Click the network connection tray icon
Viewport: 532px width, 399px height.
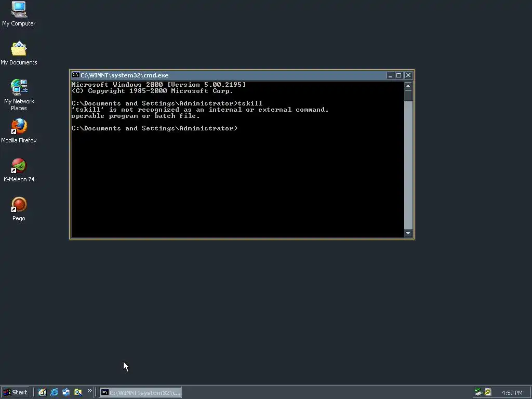point(478,392)
